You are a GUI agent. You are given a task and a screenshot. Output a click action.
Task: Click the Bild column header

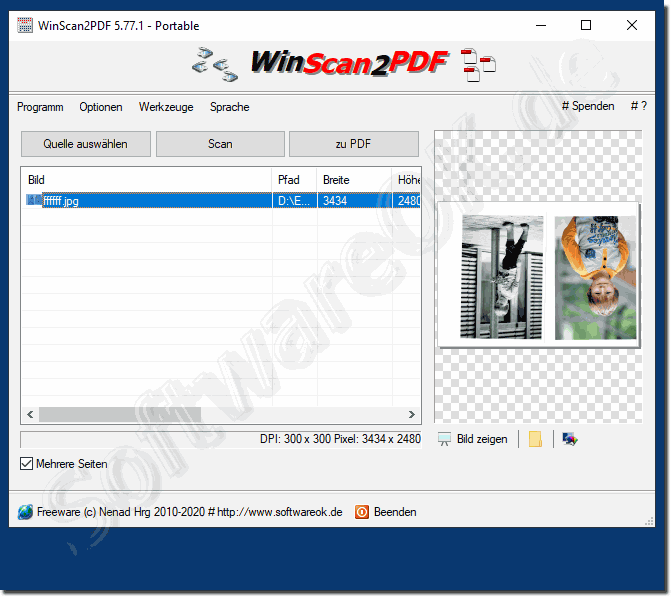pyautogui.click(x=146, y=180)
